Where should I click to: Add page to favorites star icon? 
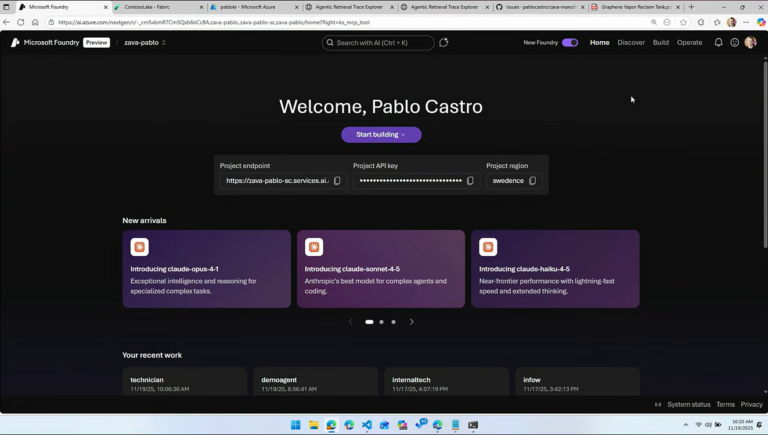tap(683, 22)
